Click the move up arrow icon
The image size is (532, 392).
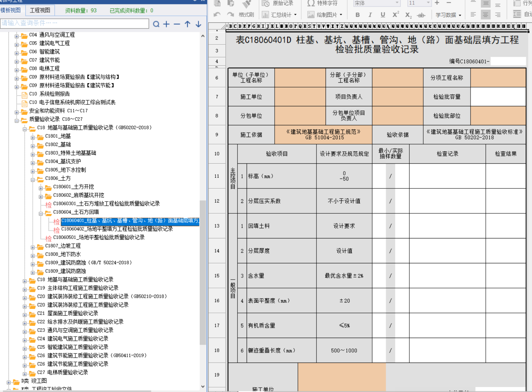[x=187, y=24]
